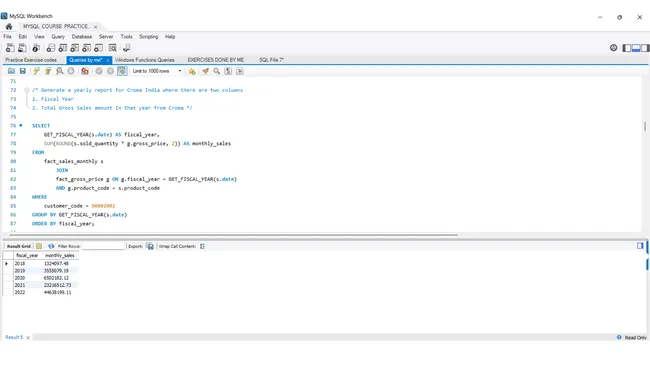This screenshot has width=650, height=366.
Task: Click the Filter Rows input field
Action: pyautogui.click(x=104, y=246)
